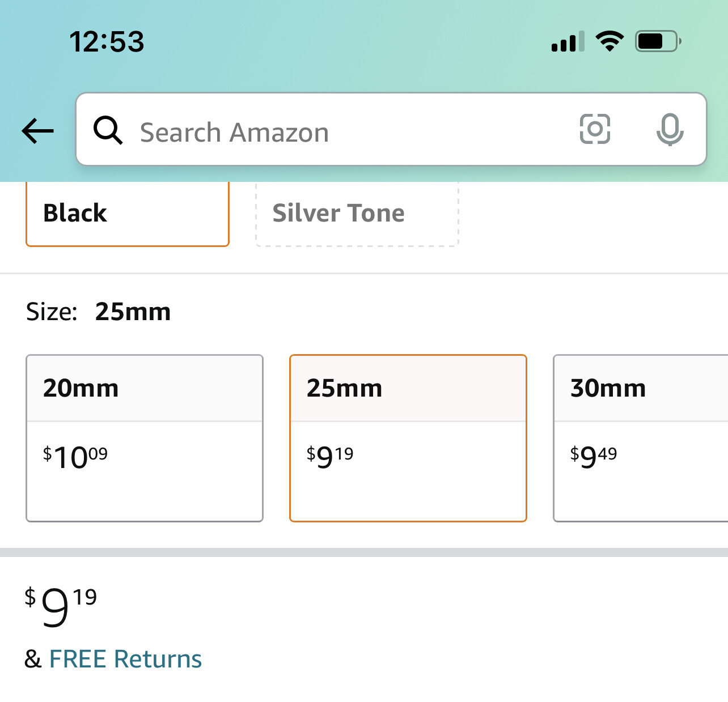Screen dimensions: 728x702
Task: Tap the Wi-Fi status icon
Action: coord(610,41)
